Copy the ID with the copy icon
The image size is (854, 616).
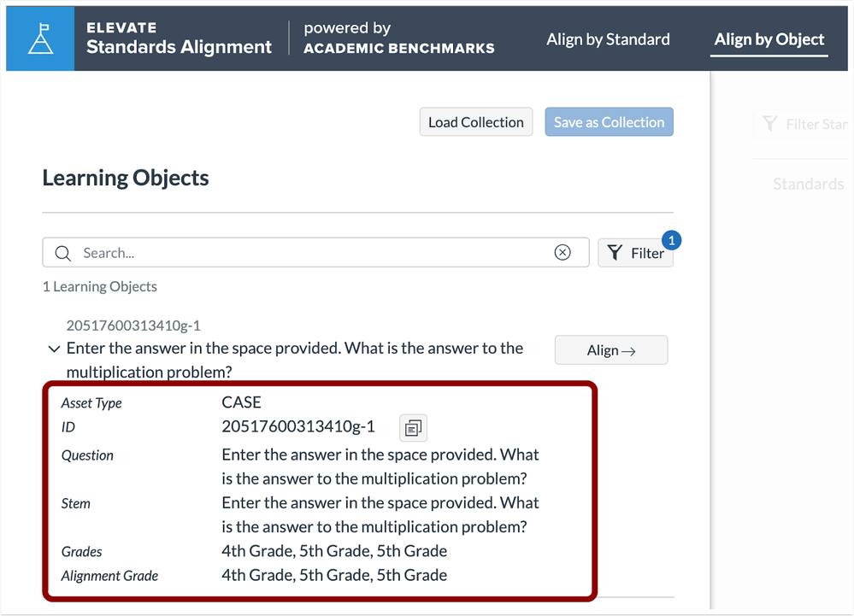click(414, 428)
